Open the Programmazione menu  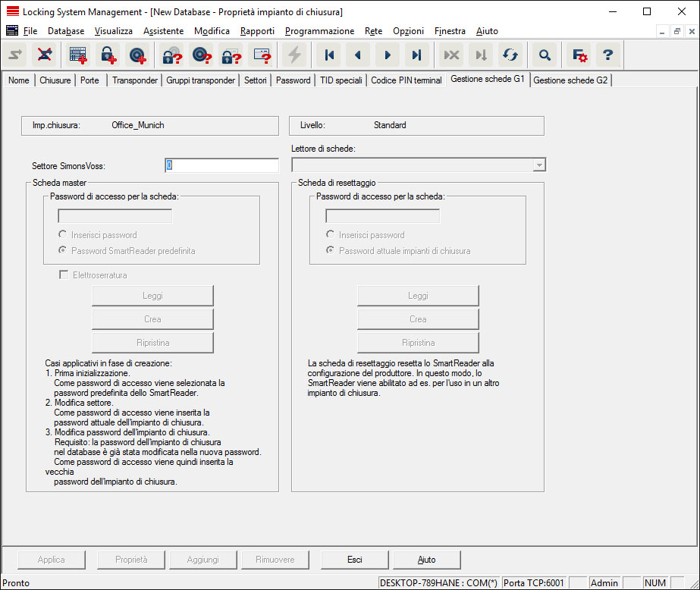click(x=319, y=31)
